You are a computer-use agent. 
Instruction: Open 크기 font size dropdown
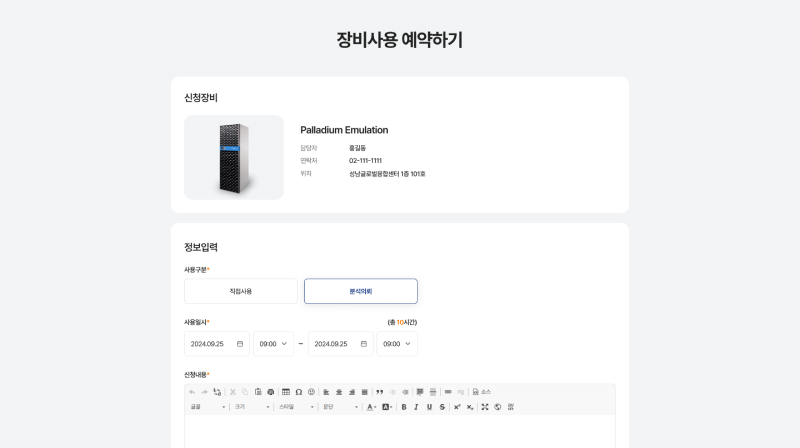pos(252,407)
